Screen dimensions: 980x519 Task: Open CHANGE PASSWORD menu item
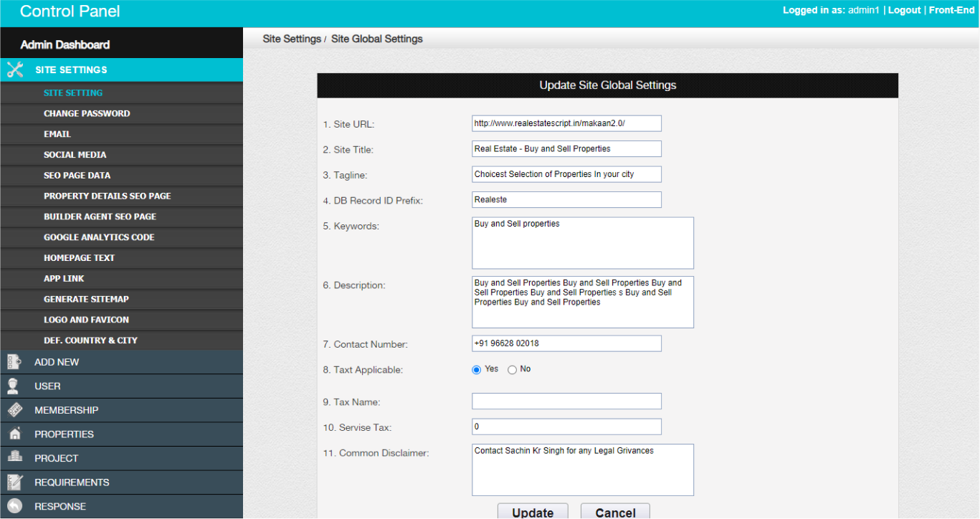point(122,113)
